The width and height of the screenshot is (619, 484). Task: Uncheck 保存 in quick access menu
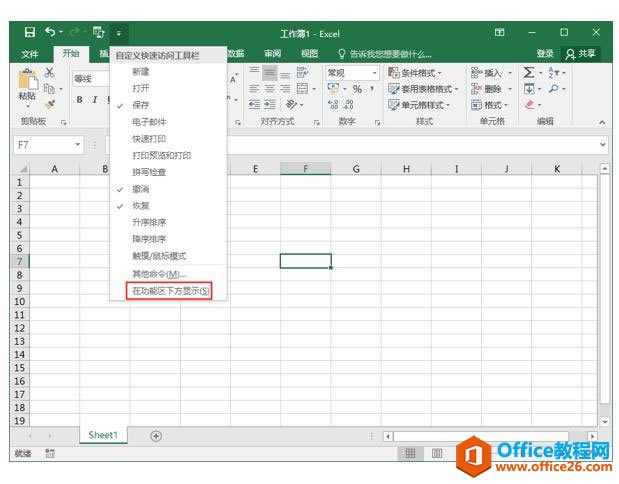(169, 105)
